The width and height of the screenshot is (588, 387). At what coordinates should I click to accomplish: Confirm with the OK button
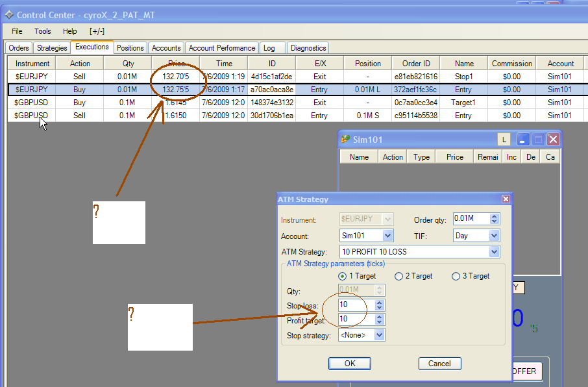click(x=350, y=364)
